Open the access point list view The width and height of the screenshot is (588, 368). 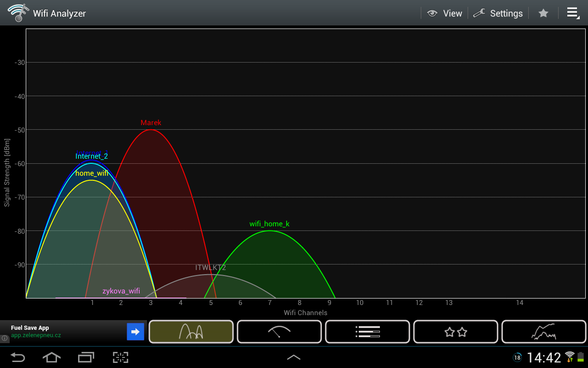pos(367,332)
